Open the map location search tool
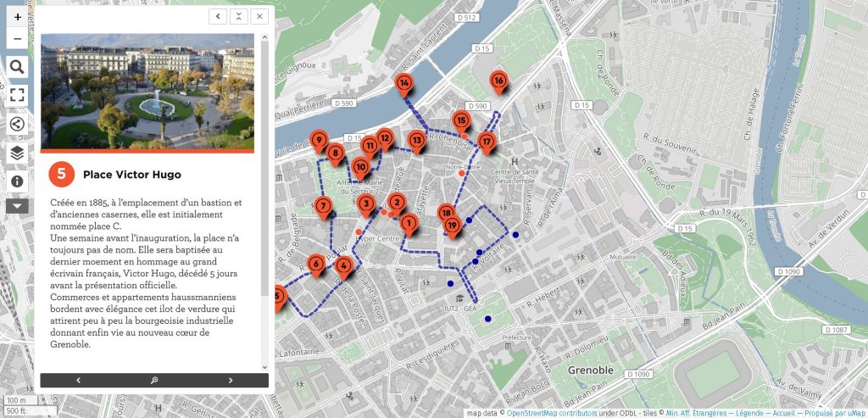 18,68
